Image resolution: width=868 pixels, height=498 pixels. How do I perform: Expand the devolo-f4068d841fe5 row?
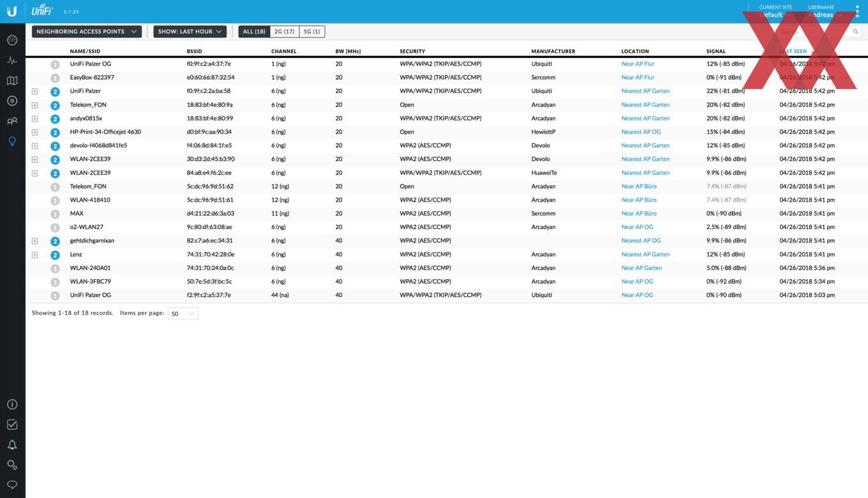click(x=35, y=145)
